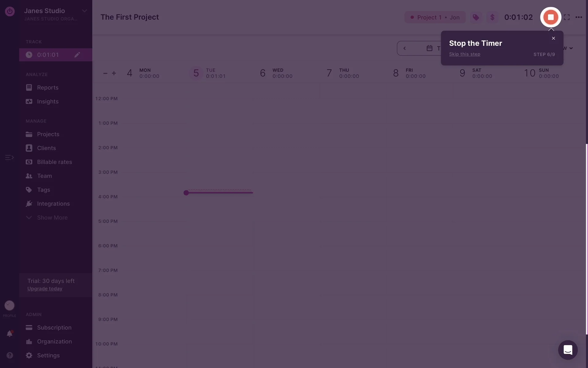Go to Billable rates
Image resolution: width=588 pixels, height=368 pixels.
[54, 162]
